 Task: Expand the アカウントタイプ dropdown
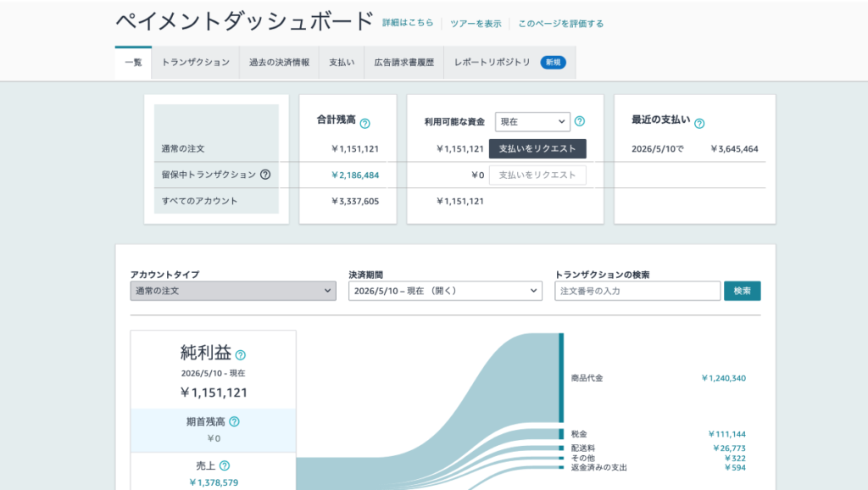pyautogui.click(x=233, y=291)
